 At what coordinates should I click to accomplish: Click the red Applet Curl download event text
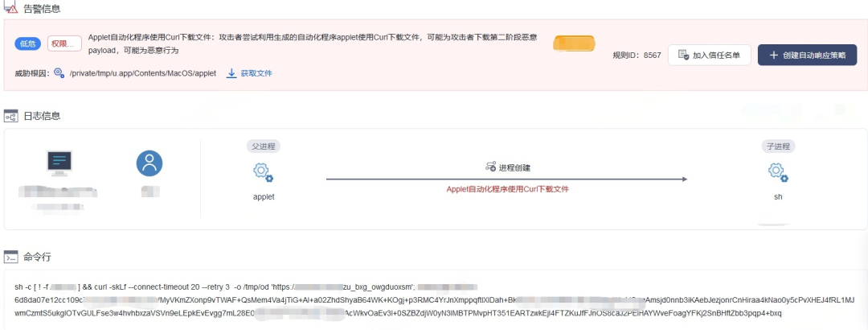[508, 189]
